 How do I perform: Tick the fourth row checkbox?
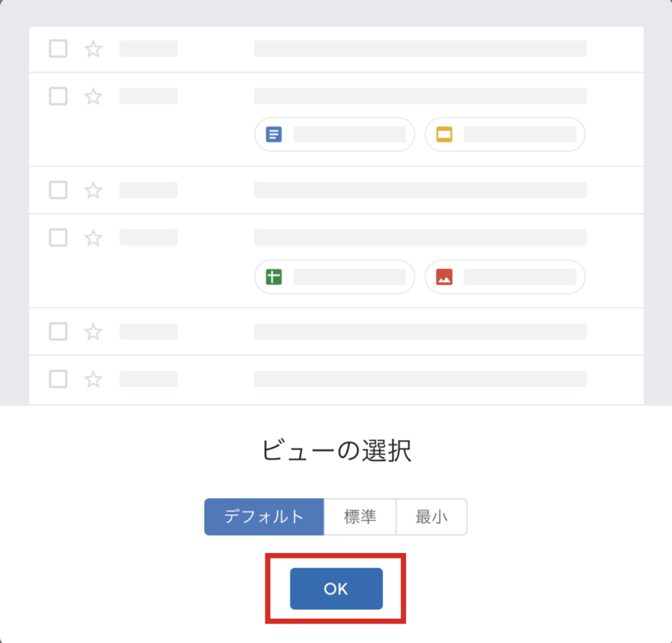click(58, 238)
